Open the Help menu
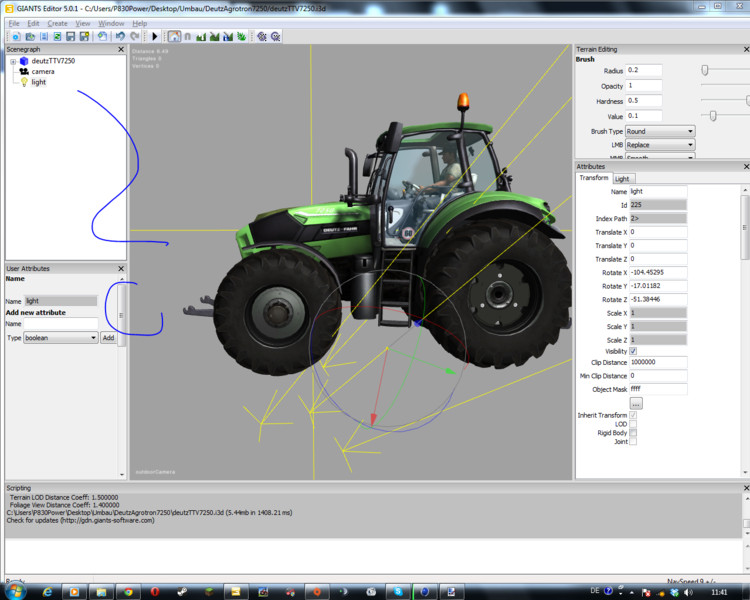The width and height of the screenshot is (750, 600). [x=140, y=23]
